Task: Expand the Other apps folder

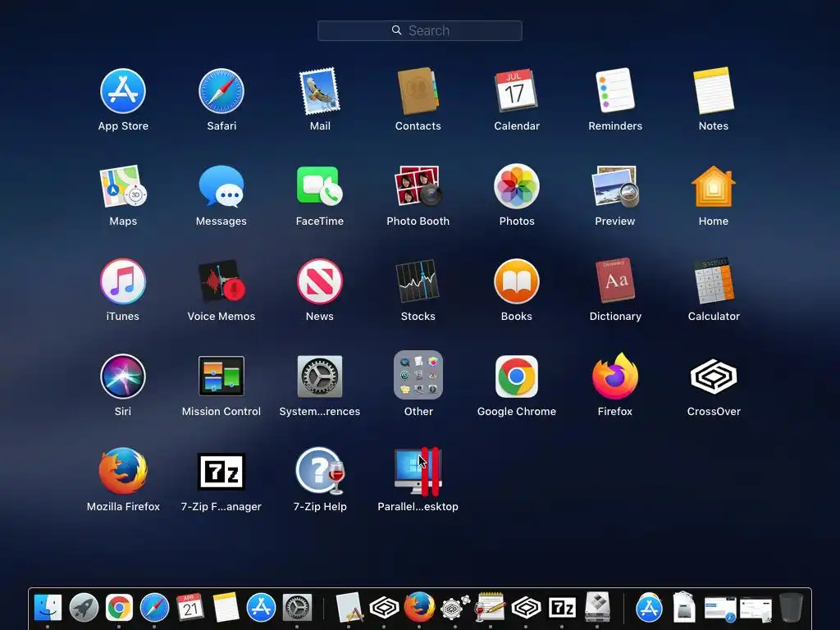Action: [x=418, y=375]
